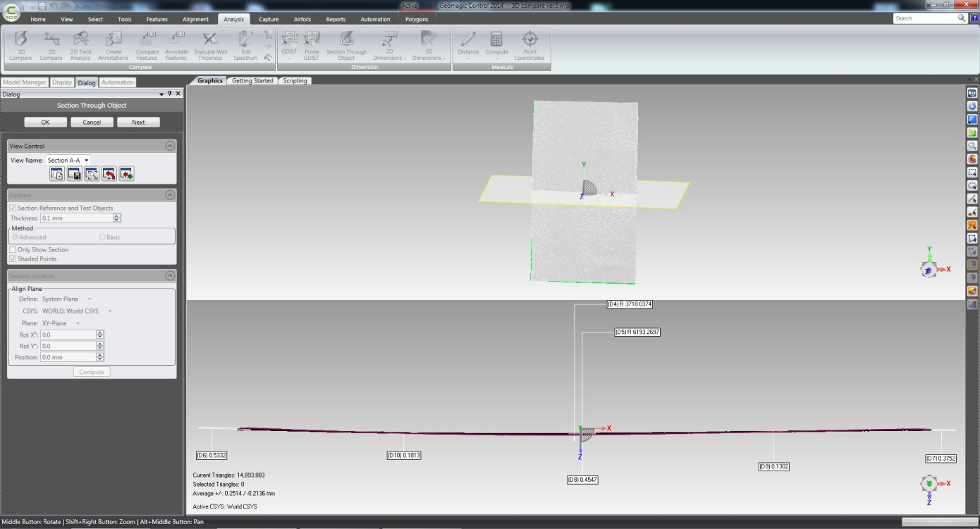Click the red undo-arrow view icon
Screen dimensions: 980x529
(x=109, y=174)
